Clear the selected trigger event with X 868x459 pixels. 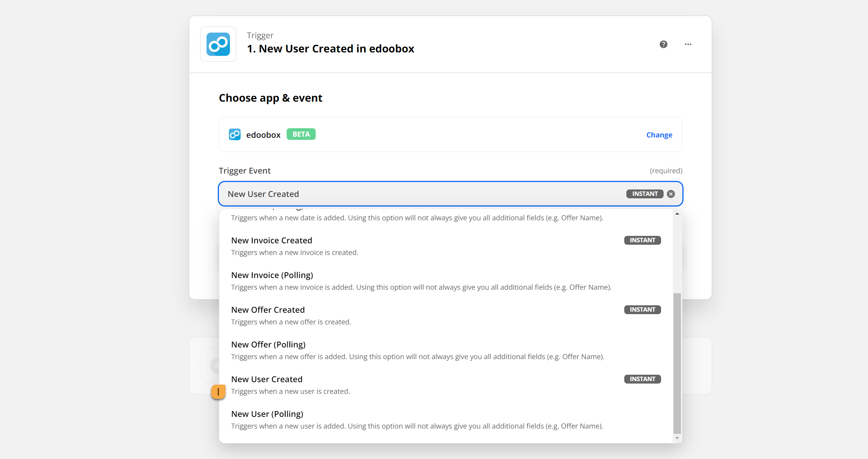pos(671,194)
